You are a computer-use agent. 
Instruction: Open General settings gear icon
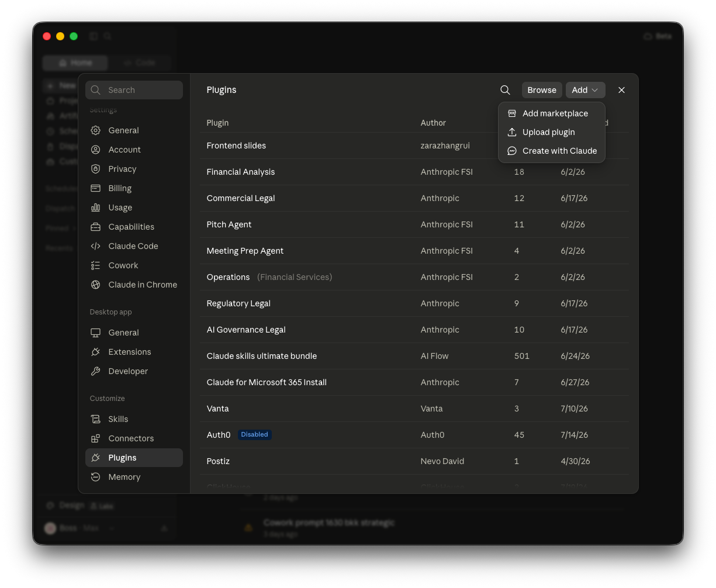[x=95, y=130]
